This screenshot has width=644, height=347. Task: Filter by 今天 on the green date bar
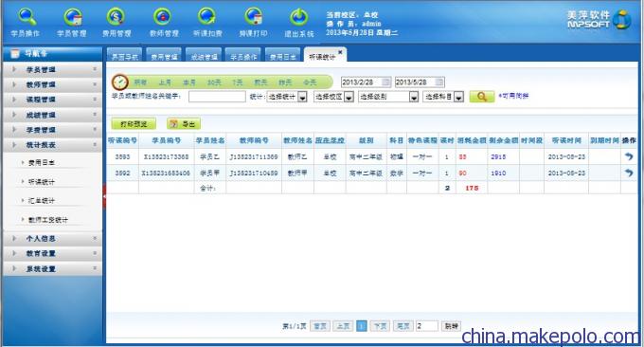pyautogui.click(x=310, y=82)
